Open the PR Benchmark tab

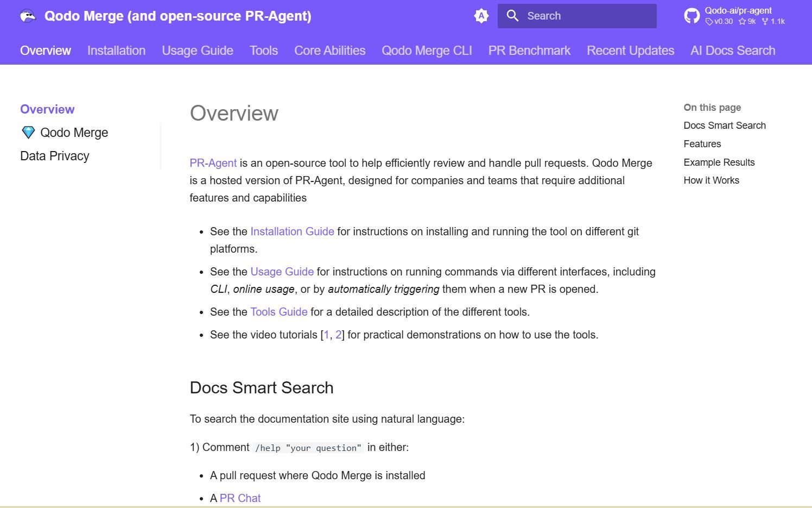[x=529, y=51]
